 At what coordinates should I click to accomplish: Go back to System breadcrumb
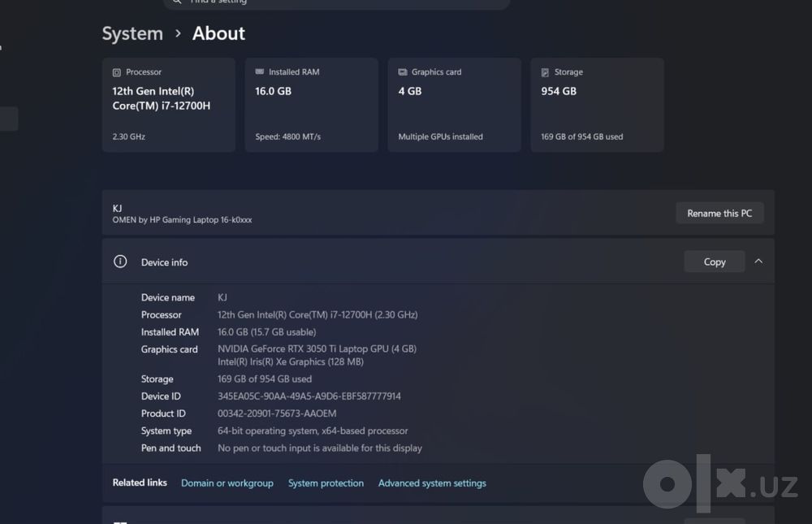click(x=132, y=33)
